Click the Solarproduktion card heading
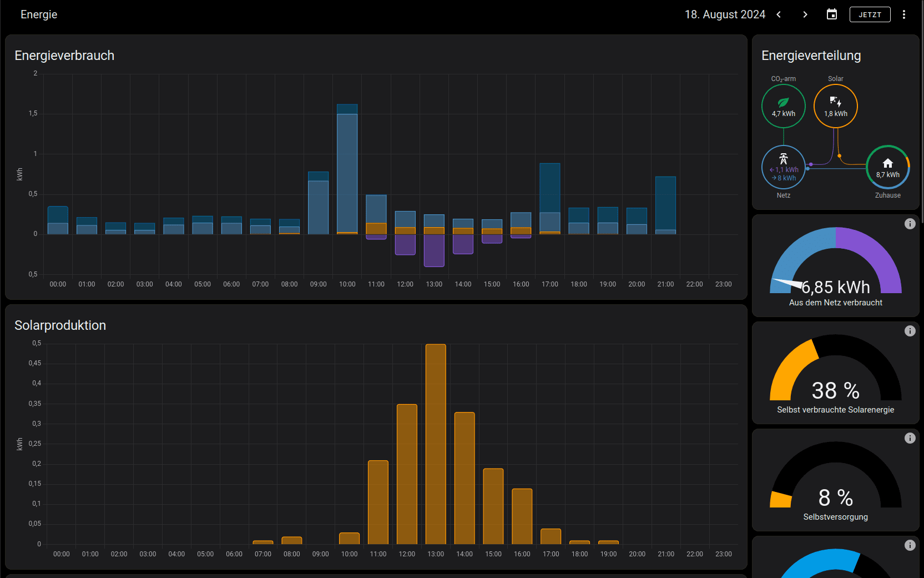Image resolution: width=924 pixels, height=578 pixels. (60, 325)
